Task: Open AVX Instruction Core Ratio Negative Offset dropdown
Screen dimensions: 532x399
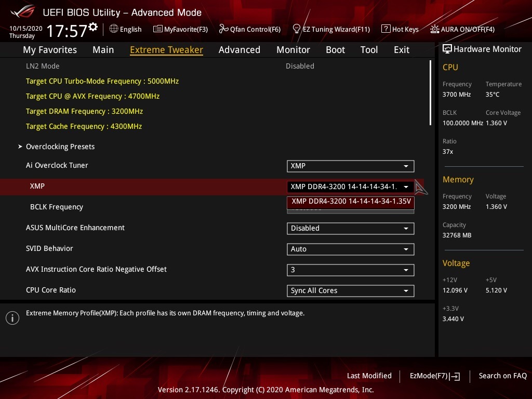Action: 351,270
